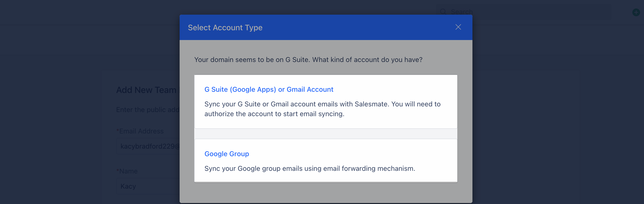This screenshot has height=204, width=644.
Task: Click the Email Address input field
Action: 148,146
